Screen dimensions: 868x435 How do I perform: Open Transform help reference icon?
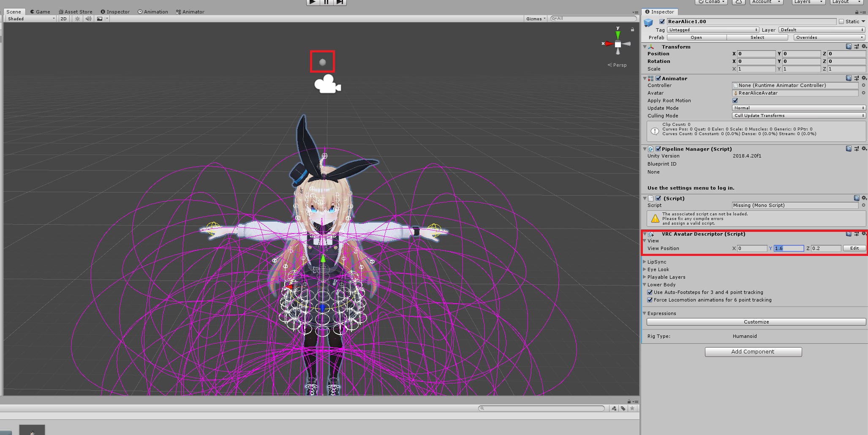point(849,46)
